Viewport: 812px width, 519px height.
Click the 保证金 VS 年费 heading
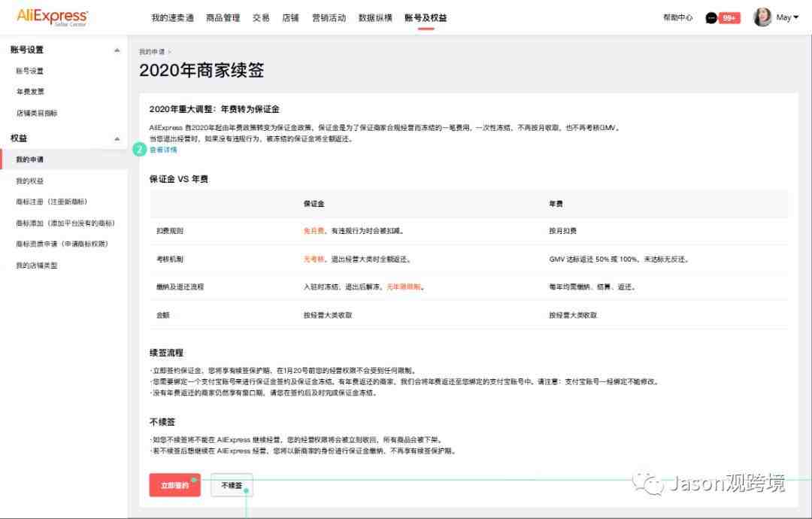coord(179,179)
